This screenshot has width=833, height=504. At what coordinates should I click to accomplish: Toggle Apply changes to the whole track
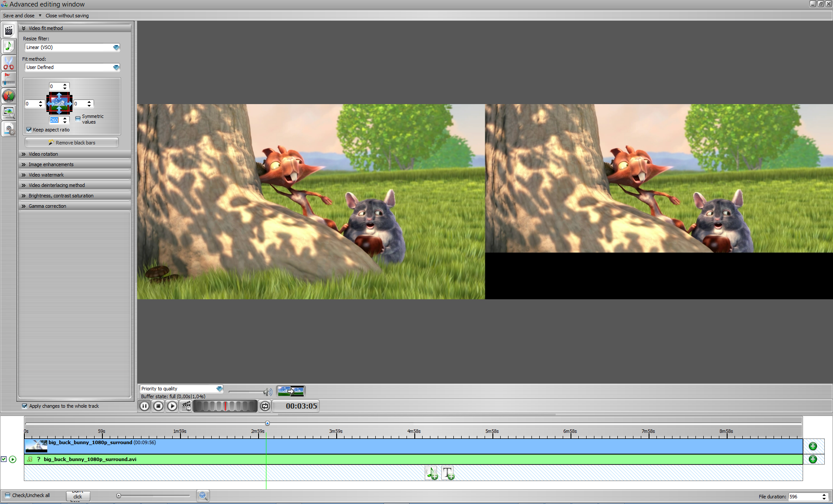25,406
